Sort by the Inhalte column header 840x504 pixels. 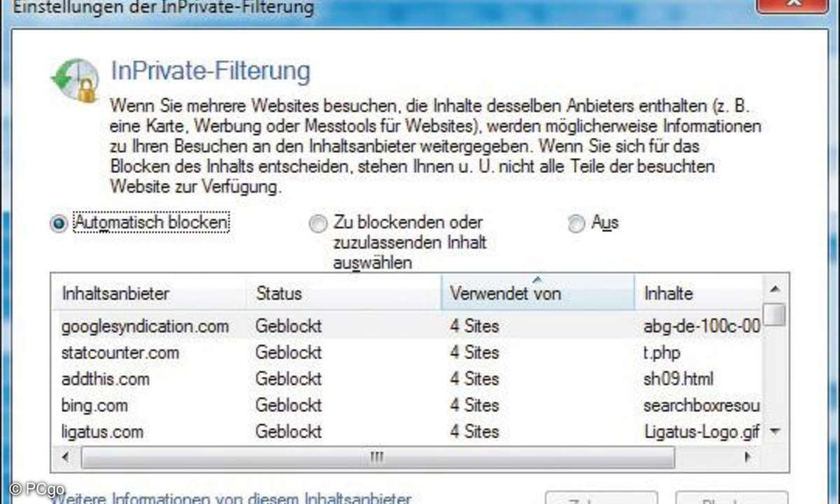(698, 293)
